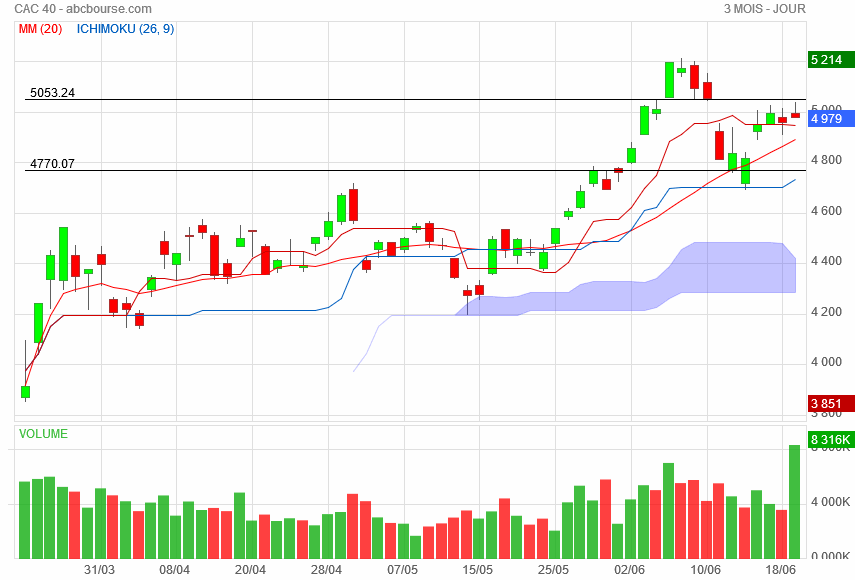Click the "15/05" date label
This screenshot has height=580, width=855.
(478, 570)
